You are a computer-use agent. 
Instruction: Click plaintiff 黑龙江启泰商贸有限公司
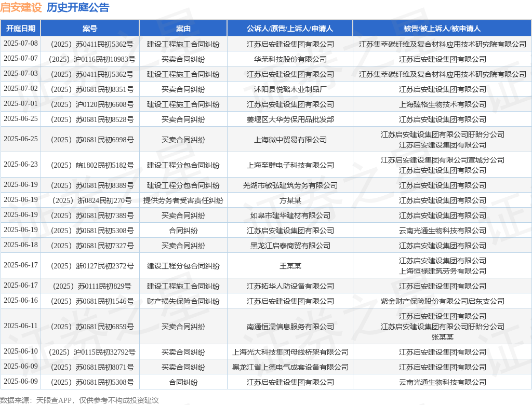coord(290,246)
